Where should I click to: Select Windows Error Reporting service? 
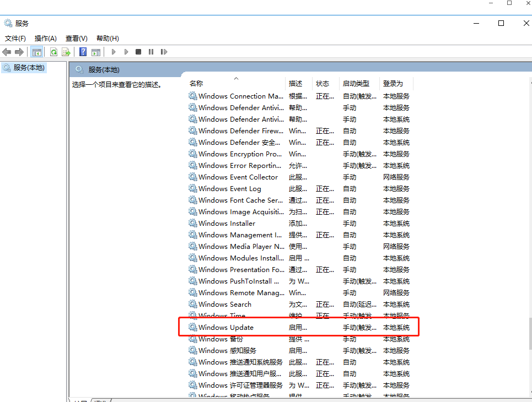(x=299, y=165)
